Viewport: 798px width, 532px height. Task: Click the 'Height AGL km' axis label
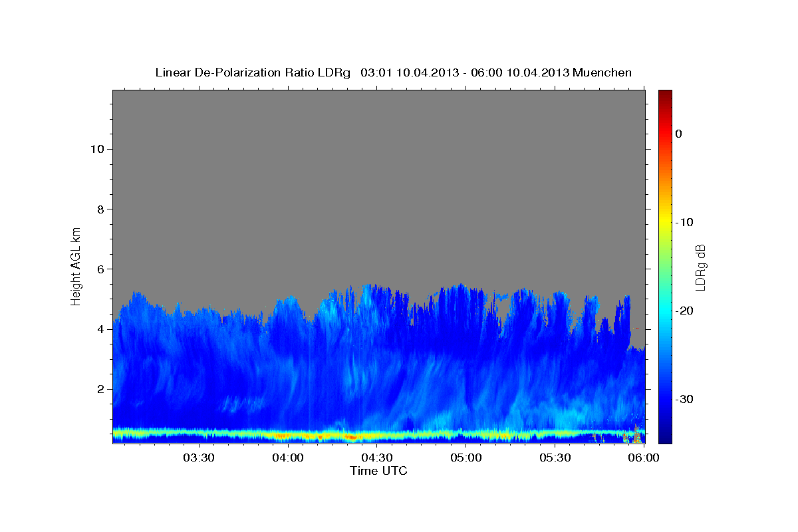click(x=76, y=266)
